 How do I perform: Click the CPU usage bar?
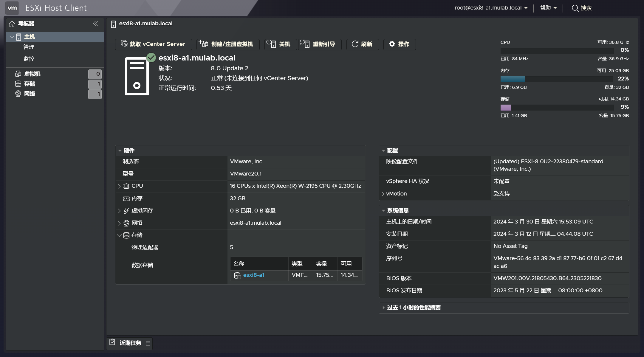(x=557, y=50)
